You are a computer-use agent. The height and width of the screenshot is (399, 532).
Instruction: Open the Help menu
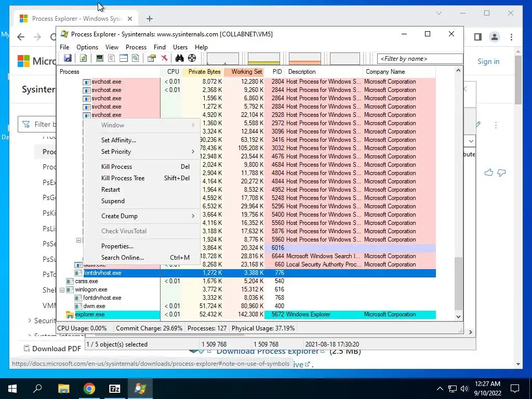[x=201, y=47]
